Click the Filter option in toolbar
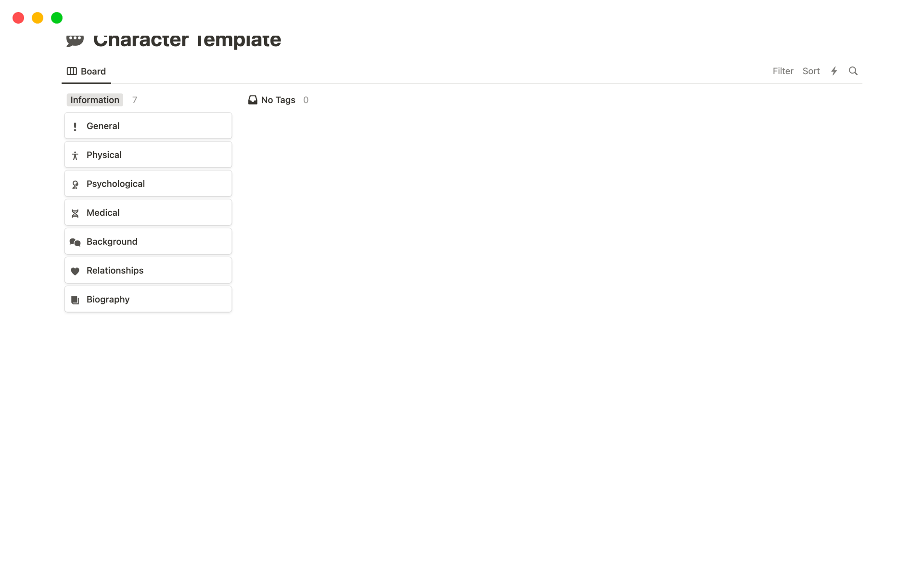Screen dimensions: 924x578 click(x=783, y=71)
